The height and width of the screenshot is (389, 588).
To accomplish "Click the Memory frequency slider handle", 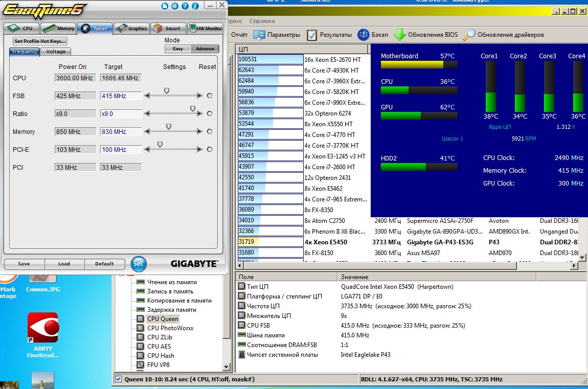I will tap(169, 127).
